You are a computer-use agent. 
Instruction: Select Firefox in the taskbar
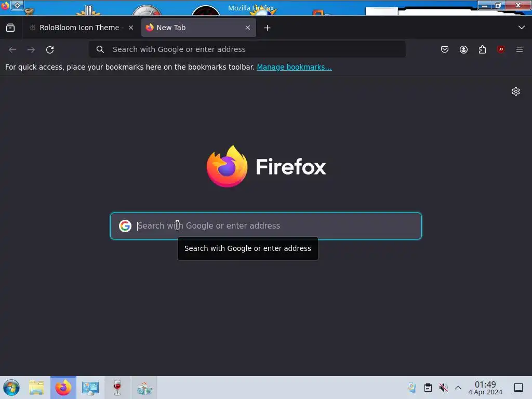click(x=63, y=388)
